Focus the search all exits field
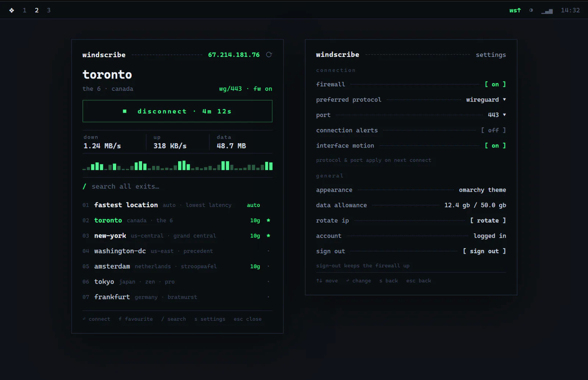This screenshot has width=588, height=380. [x=177, y=186]
